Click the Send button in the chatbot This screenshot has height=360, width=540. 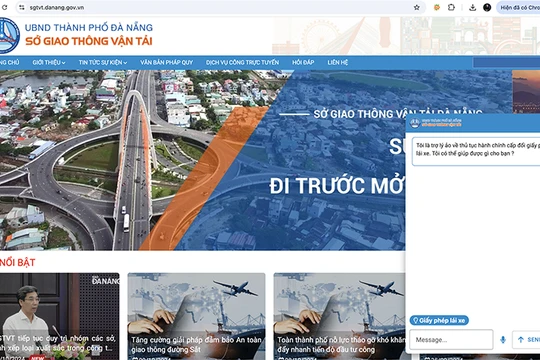[526, 340]
